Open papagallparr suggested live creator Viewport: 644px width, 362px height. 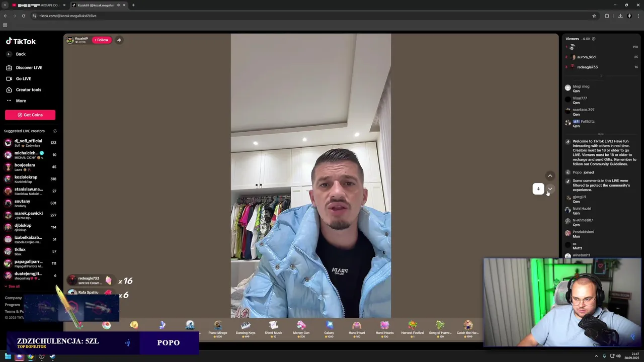click(30, 263)
